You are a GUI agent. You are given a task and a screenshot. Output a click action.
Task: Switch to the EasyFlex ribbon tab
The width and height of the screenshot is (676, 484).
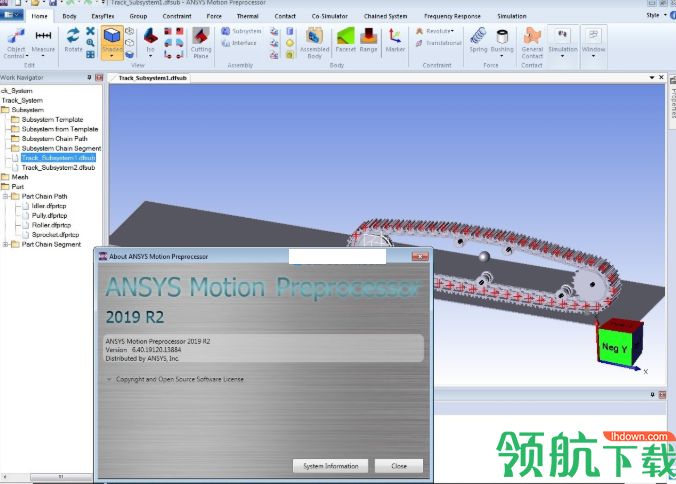coord(103,16)
